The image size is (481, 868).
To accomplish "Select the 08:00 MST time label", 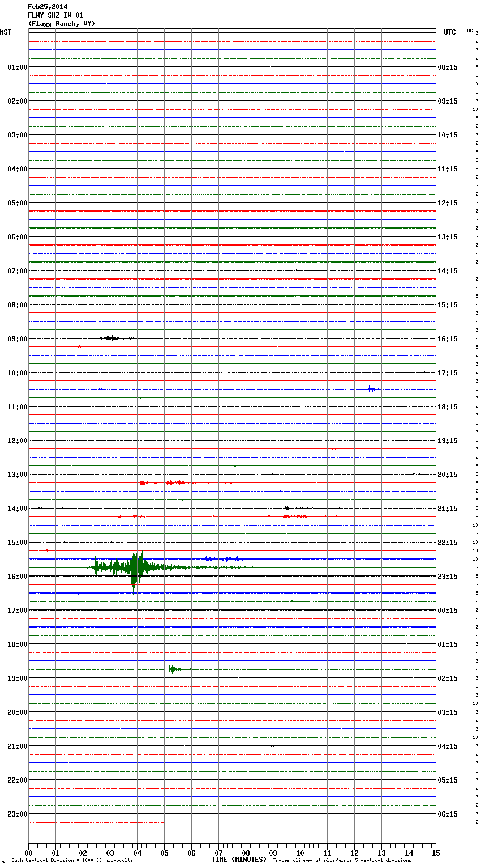I will coord(17,305).
